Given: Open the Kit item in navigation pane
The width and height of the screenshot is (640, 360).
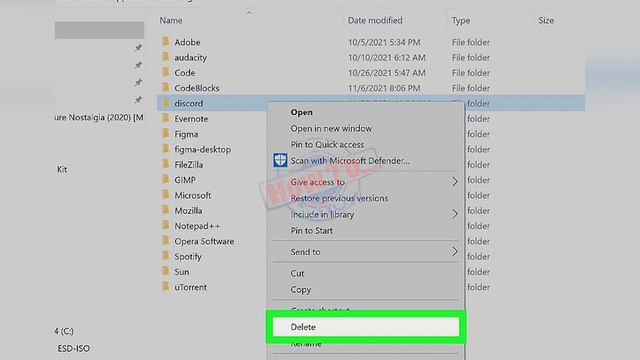Looking at the screenshot, I should click(62, 169).
